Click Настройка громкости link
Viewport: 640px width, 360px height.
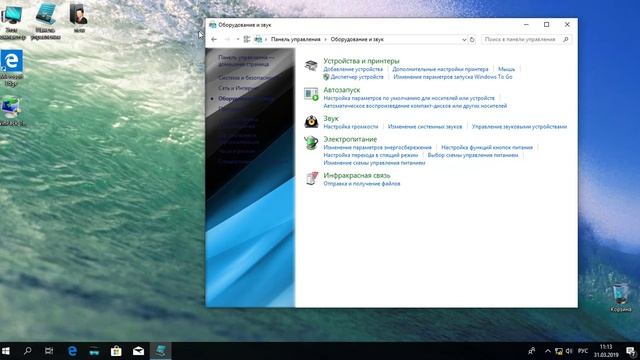pyautogui.click(x=351, y=127)
